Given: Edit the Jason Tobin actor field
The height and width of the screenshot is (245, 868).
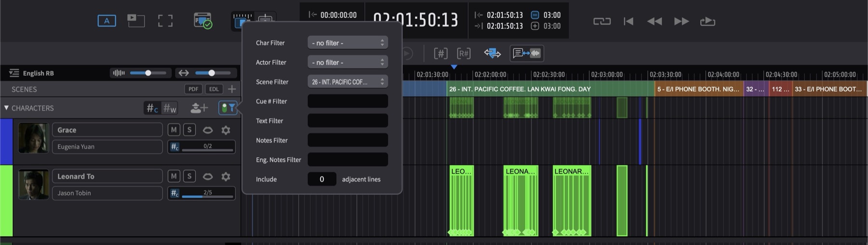Looking at the screenshot, I should (x=107, y=193).
